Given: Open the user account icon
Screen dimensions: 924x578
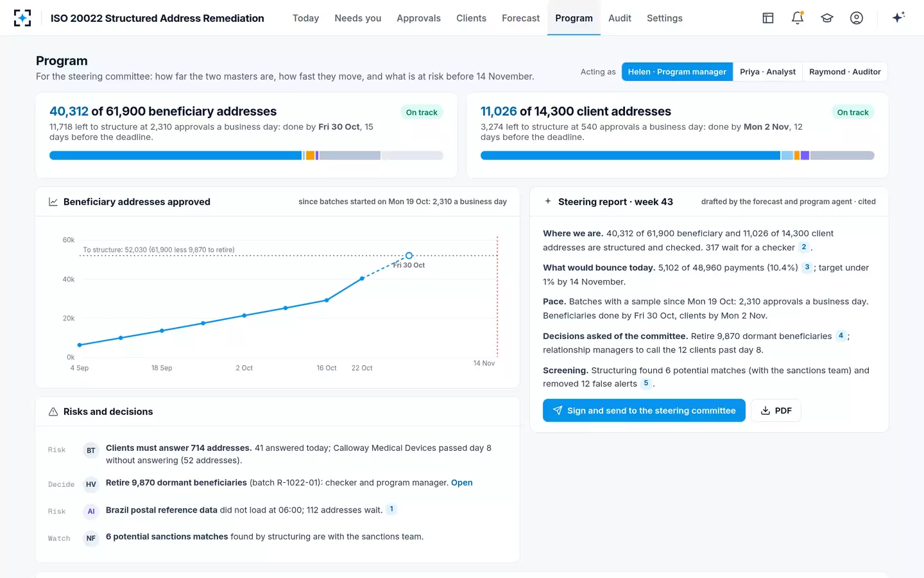Looking at the screenshot, I should coord(857,18).
